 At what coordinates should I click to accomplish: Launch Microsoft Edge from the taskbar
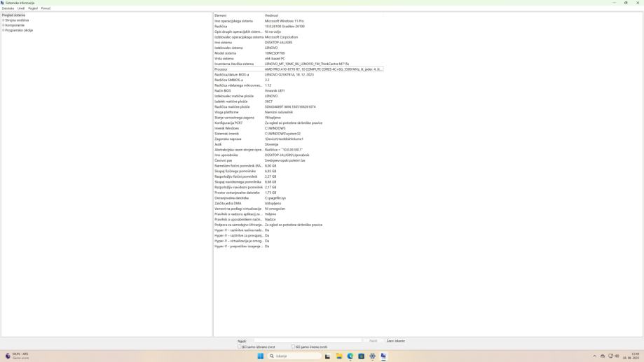point(350,356)
